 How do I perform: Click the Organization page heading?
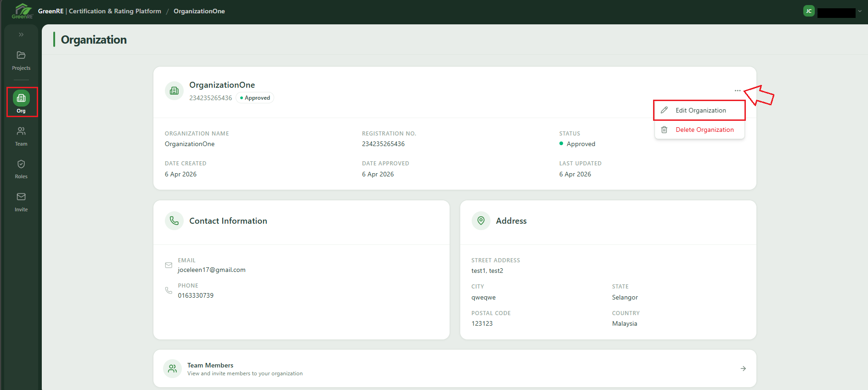94,40
